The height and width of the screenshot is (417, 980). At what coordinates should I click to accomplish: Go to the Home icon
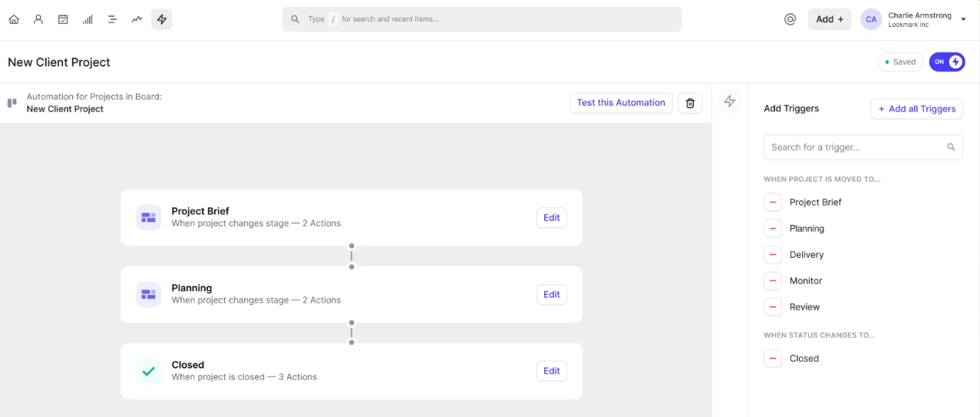pyautogui.click(x=14, y=19)
